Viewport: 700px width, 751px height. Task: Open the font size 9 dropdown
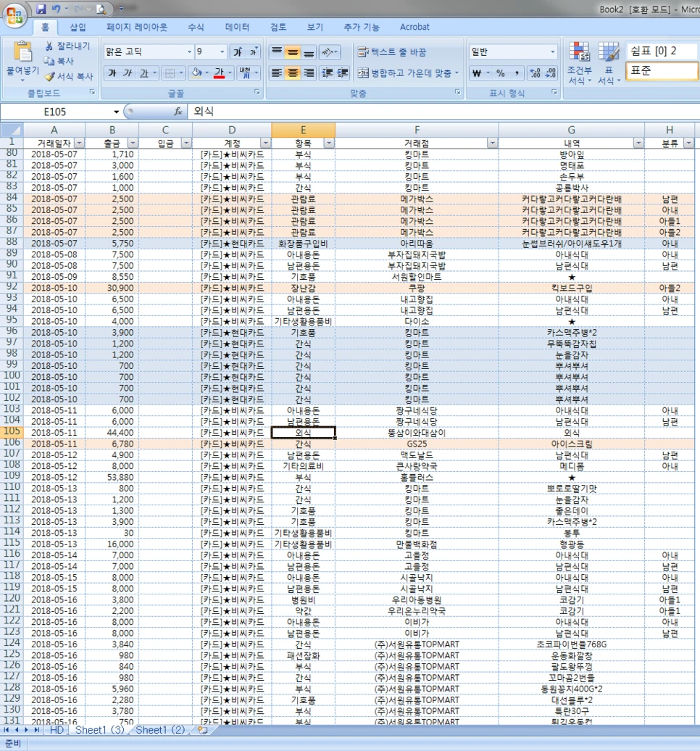click(x=222, y=51)
